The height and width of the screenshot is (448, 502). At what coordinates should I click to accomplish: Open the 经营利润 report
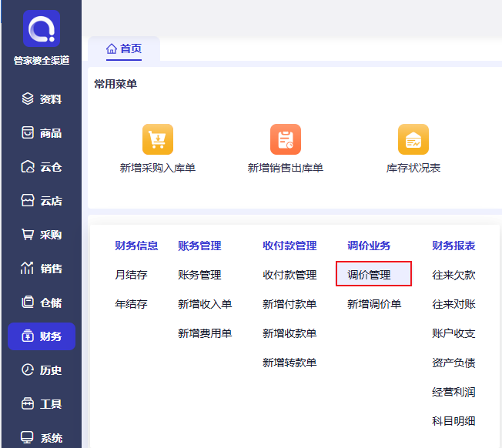(x=453, y=392)
